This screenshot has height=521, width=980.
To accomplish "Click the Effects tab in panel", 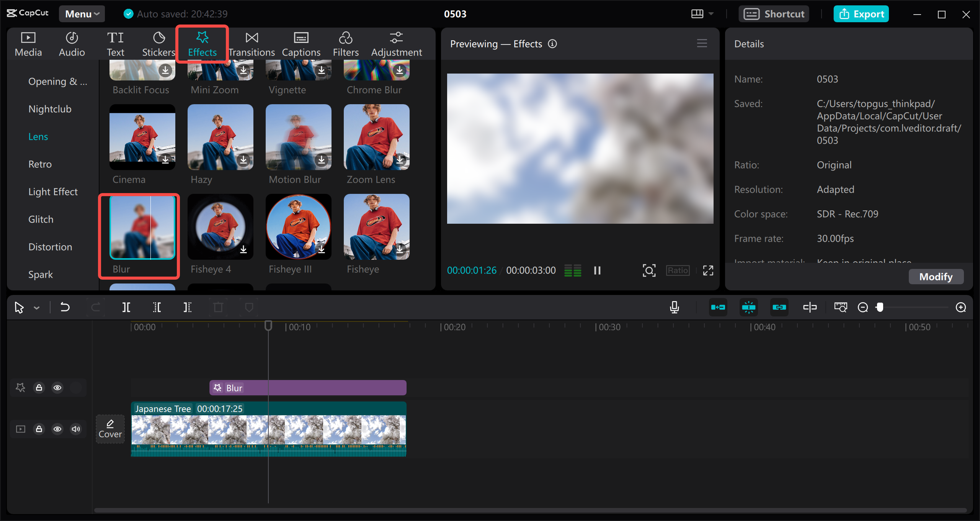I will [202, 43].
